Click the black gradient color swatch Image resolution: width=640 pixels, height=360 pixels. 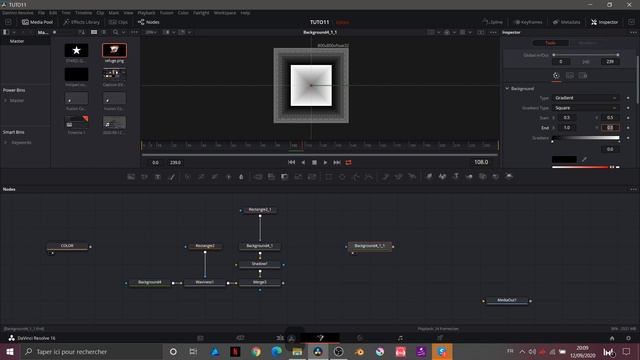click(564, 159)
